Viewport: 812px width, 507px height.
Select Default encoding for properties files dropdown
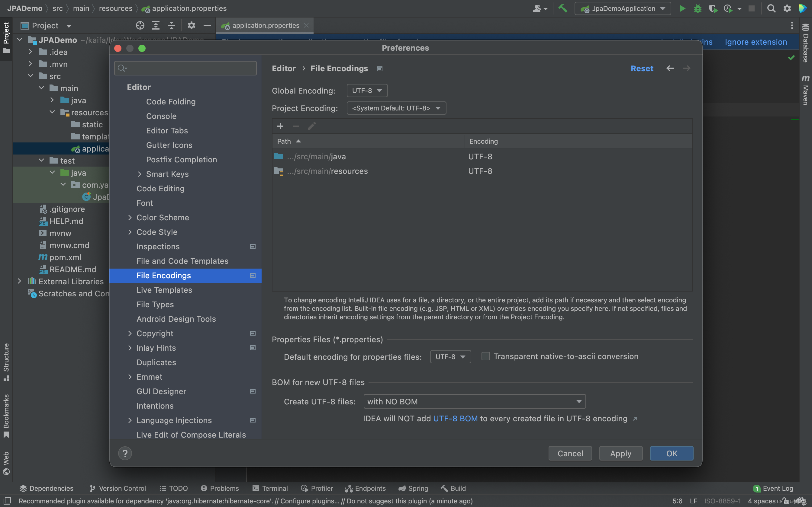tap(450, 356)
